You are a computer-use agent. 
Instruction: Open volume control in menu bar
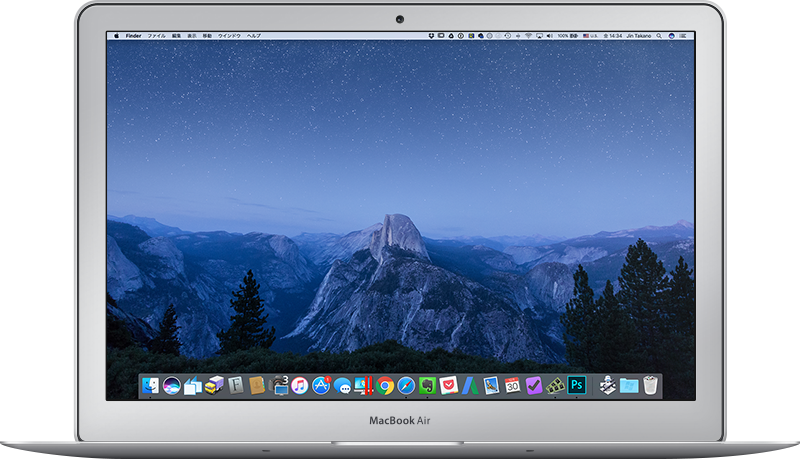[549, 36]
